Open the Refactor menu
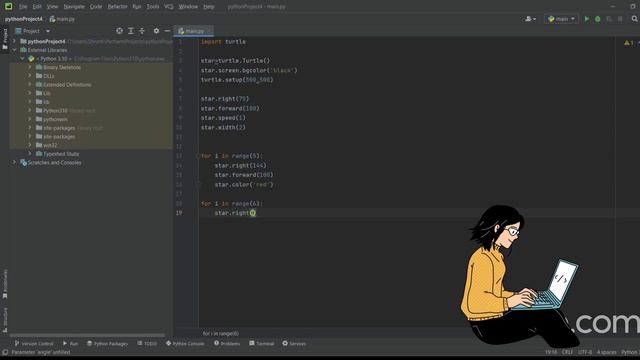The image size is (640, 360). [x=118, y=7]
